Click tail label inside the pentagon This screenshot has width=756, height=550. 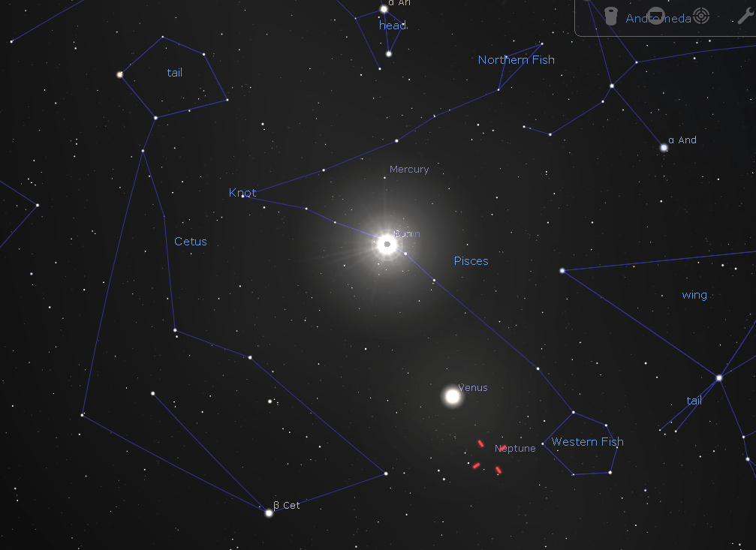point(175,73)
